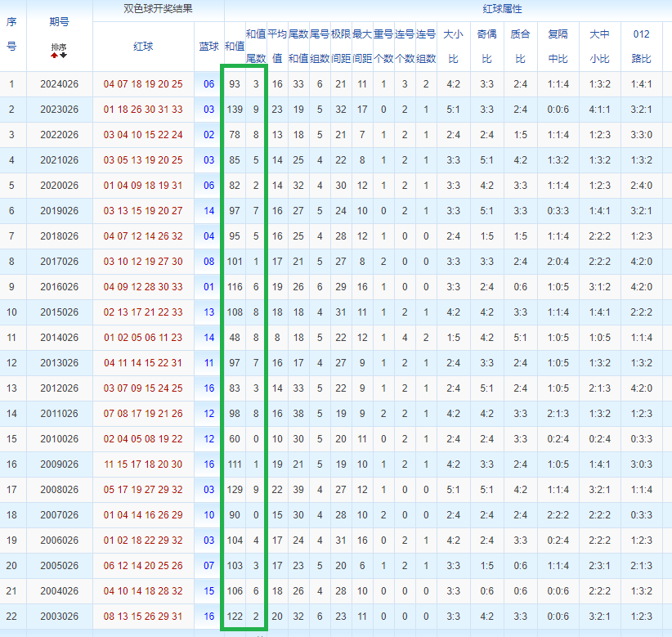Image resolution: width=672 pixels, height=637 pixels.
Task: Click the 双色球开奖结果 group header
Action: (x=158, y=9)
